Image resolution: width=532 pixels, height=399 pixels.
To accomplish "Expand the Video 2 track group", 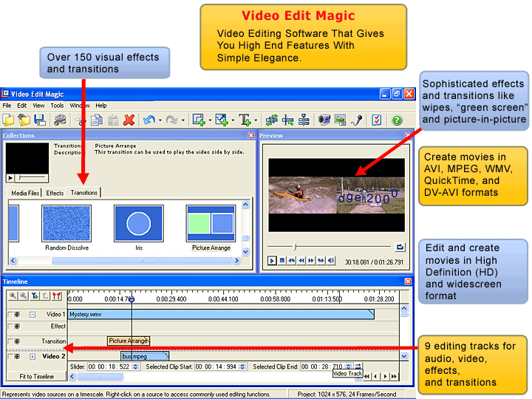I will pos(33,357).
